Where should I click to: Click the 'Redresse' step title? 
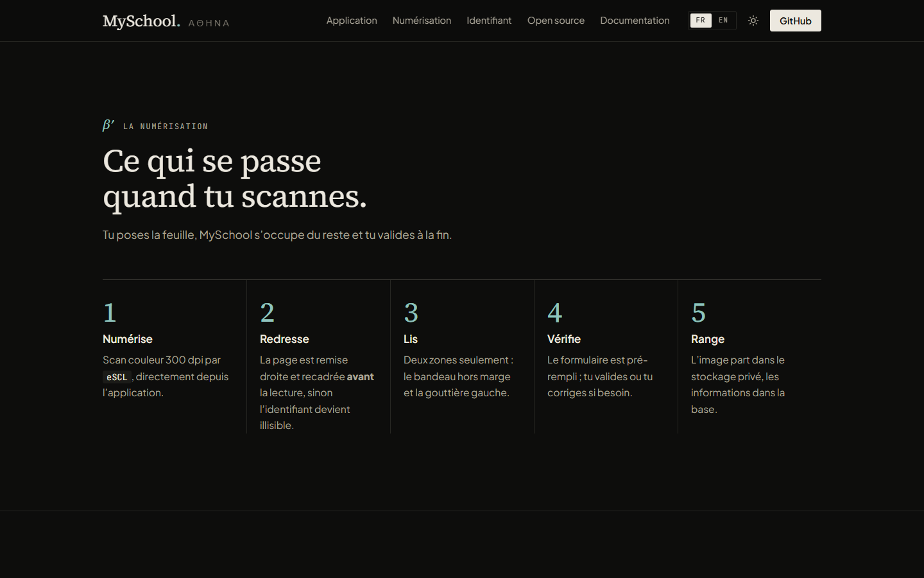coord(284,339)
